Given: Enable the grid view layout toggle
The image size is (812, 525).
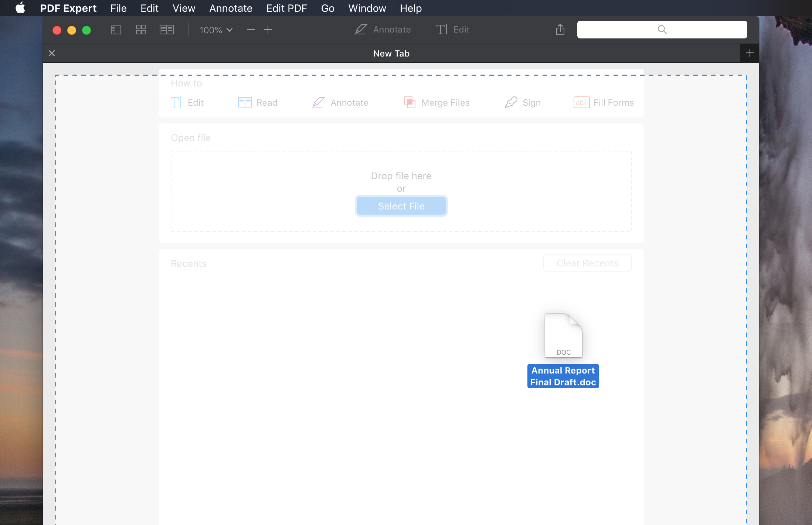Looking at the screenshot, I should coord(142,30).
